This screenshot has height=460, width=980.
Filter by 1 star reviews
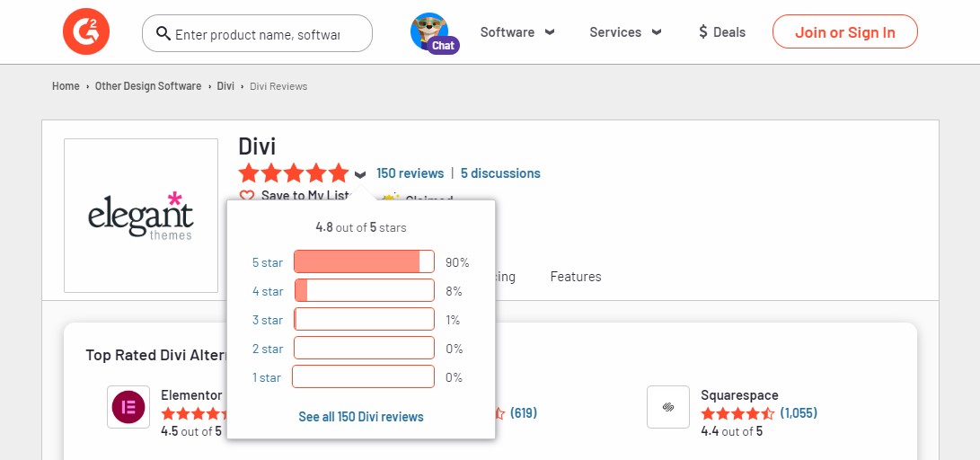pyautogui.click(x=267, y=377)
